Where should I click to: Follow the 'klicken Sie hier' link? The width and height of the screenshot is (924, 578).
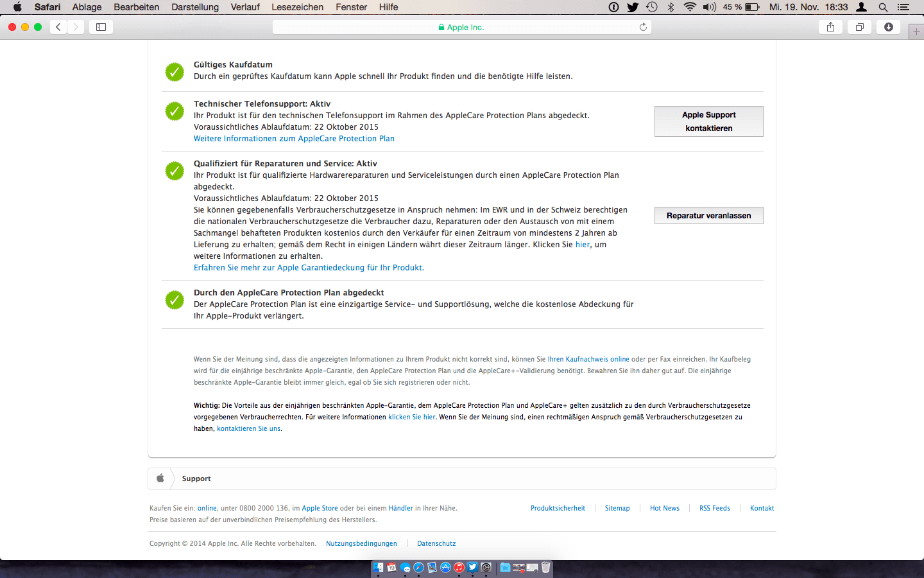pos(412,417)
